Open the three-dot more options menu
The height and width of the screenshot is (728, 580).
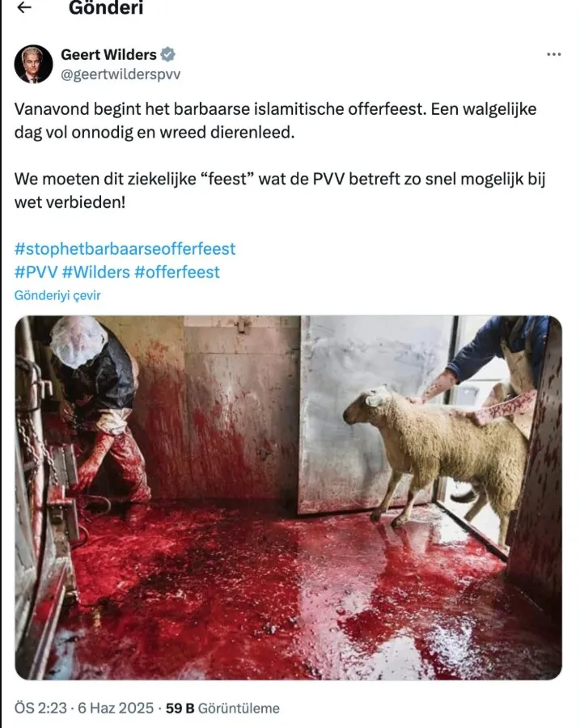(x=553, y=55)
